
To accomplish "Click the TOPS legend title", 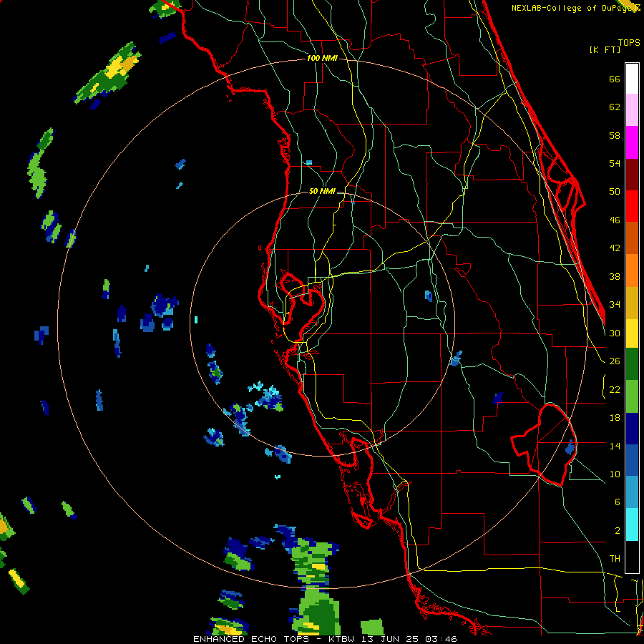I will click(x=629, y=42).
